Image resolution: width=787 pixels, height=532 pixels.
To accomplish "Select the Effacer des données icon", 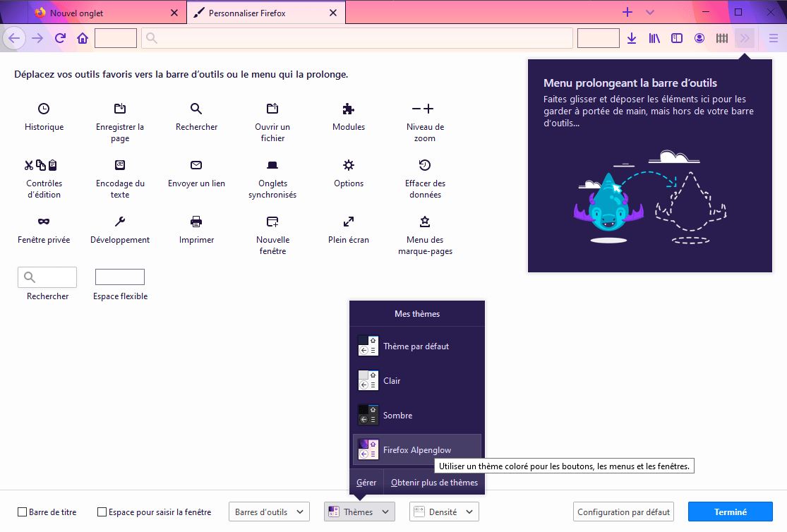I will click(x=425, y=164).
